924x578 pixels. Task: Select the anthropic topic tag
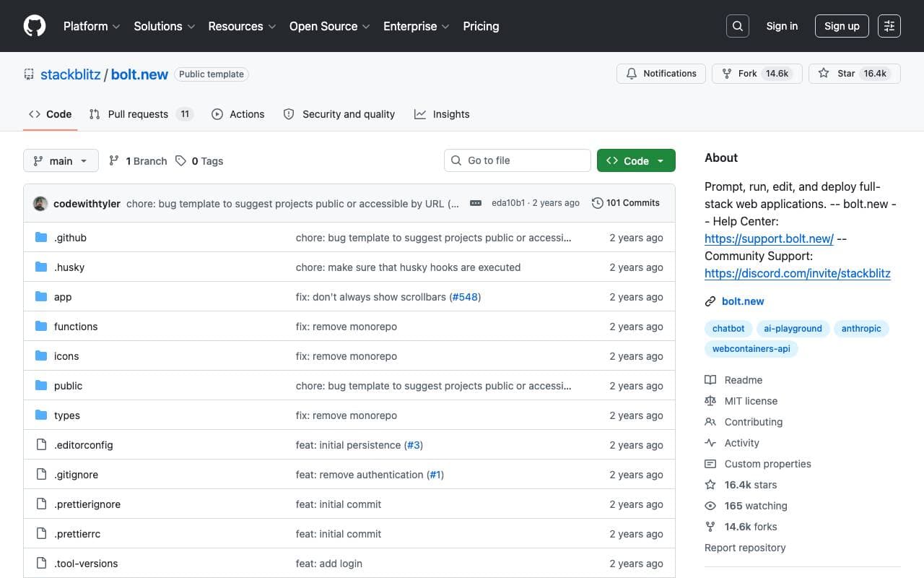861,328
